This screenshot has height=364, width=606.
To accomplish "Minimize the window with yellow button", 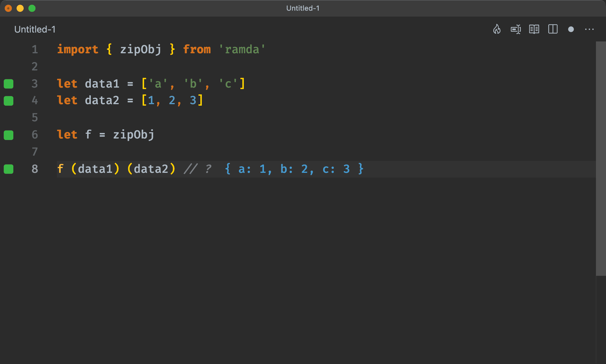I will click(20, 8).
